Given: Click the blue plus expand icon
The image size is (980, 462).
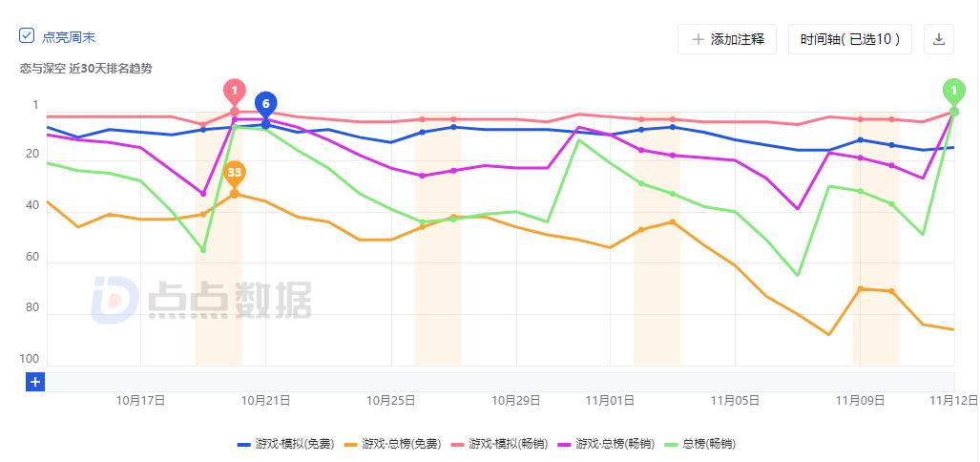Looking at the screenshot, I should 35,382.
